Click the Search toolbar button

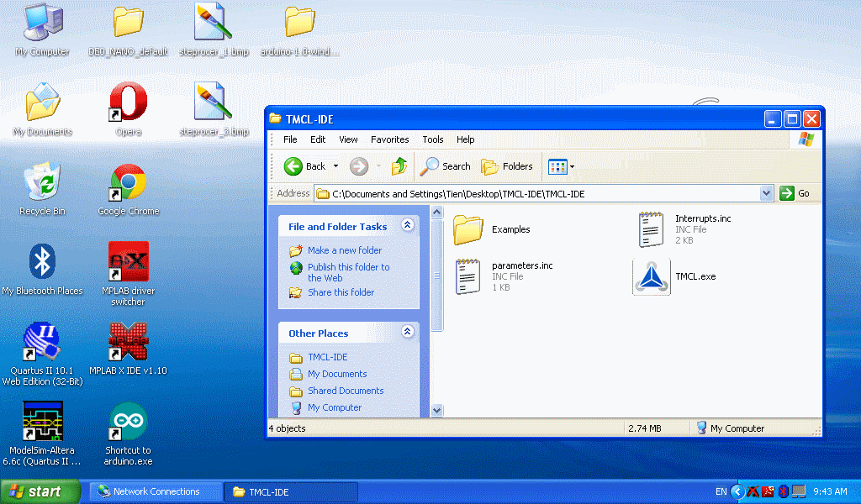pos(446,166)
